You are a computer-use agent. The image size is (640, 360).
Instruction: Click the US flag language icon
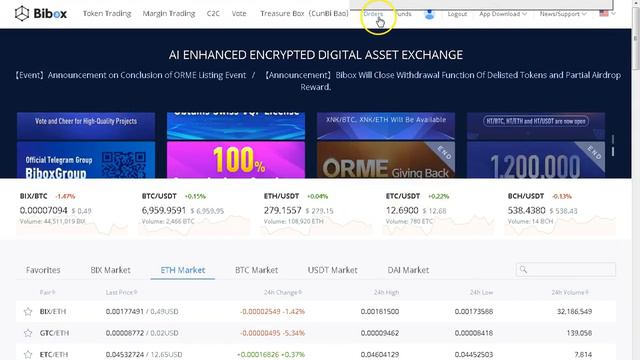point(604,13)
